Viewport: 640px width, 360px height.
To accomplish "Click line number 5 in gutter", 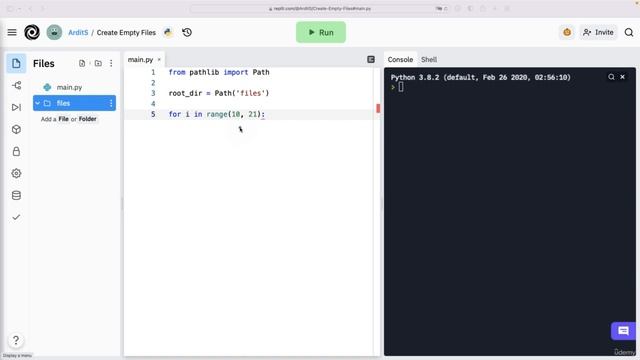I will [153, 114].
